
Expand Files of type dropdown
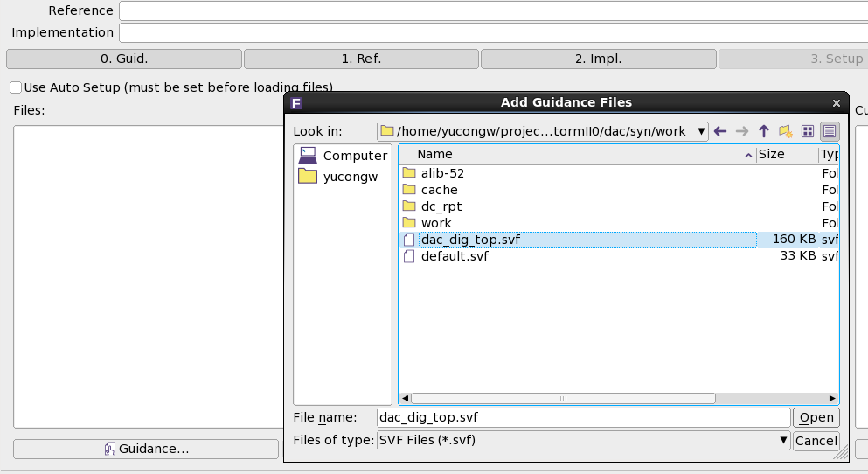(783, 440)
